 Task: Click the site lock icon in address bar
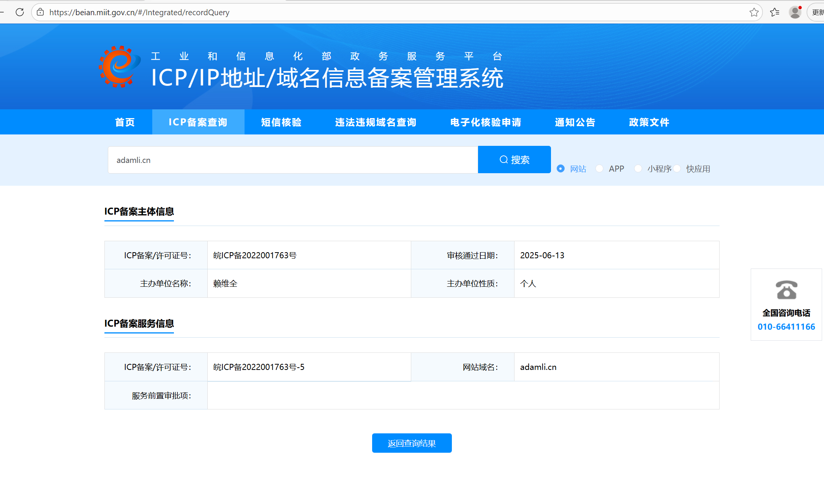[40, 12]
